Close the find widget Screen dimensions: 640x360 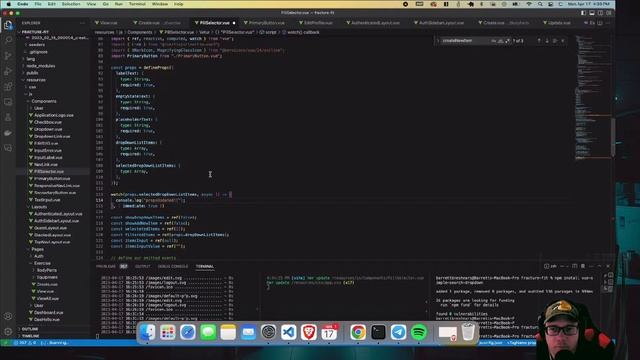pyautogui.click(x=563, y=41)
